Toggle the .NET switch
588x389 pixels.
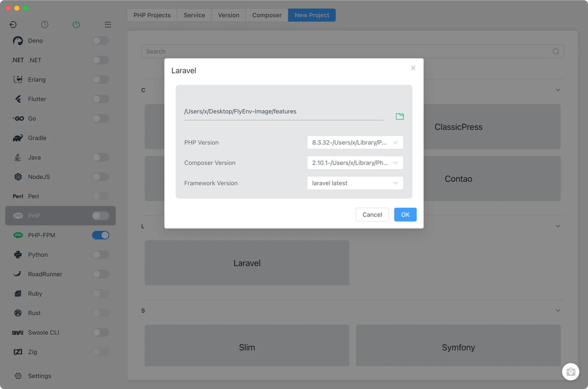click(x=100, y=60)
